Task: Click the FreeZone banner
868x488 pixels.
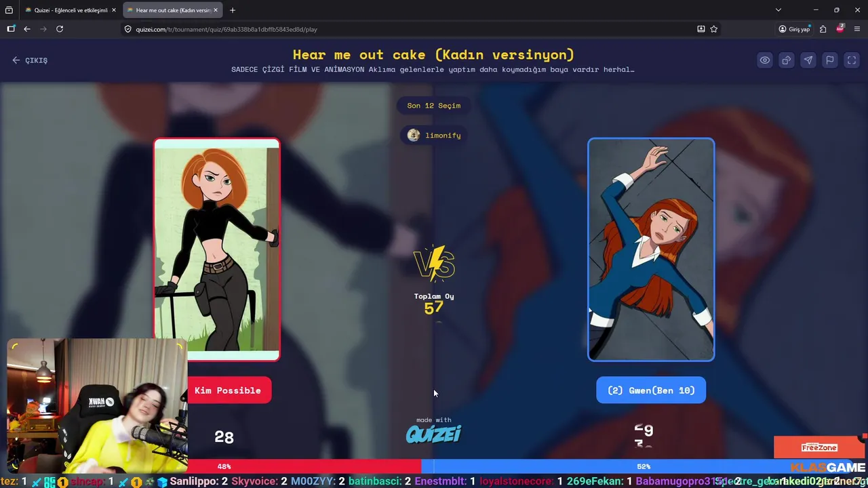Action: coord(819,447)
